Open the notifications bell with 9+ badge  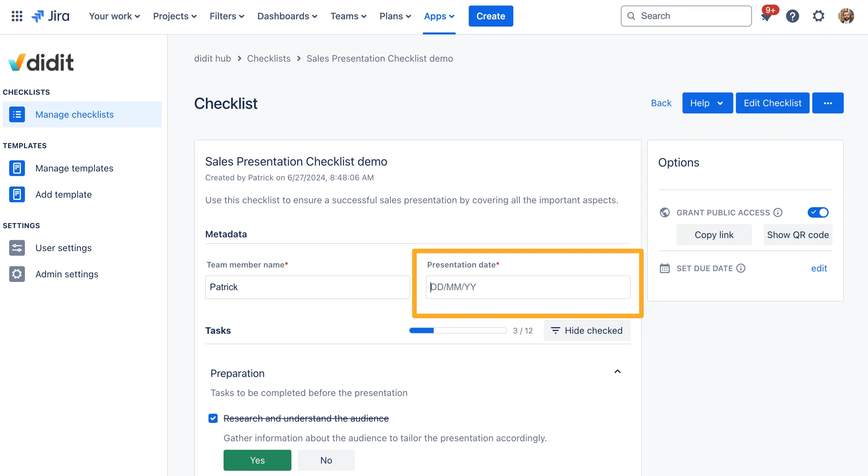pyautogui.click(x=766, y=16)
